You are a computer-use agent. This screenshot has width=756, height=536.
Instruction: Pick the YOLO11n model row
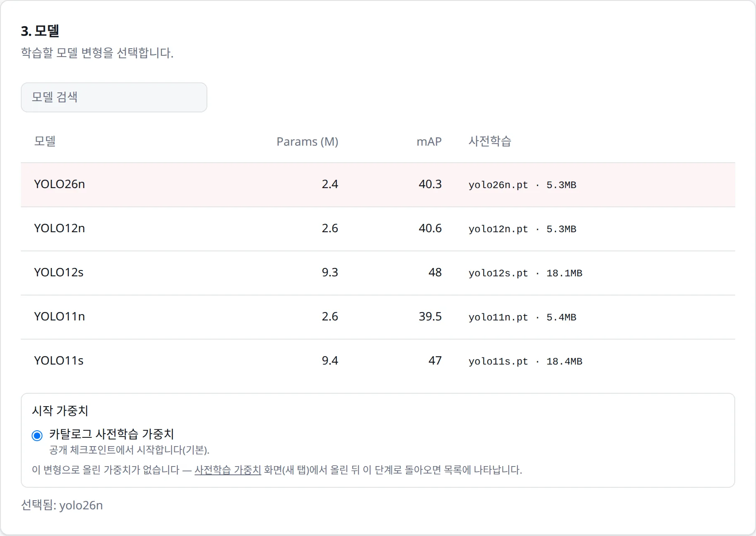click(x=378, y=317)
